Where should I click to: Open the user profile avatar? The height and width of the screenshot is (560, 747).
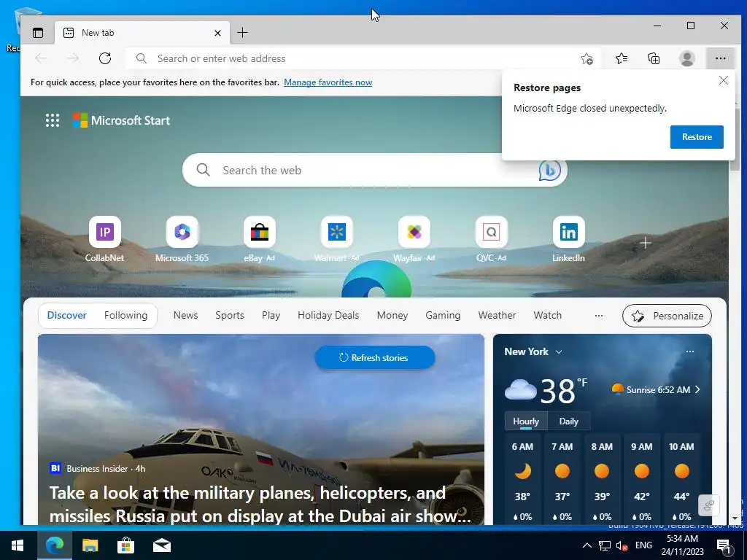click(x=686, y=58)
